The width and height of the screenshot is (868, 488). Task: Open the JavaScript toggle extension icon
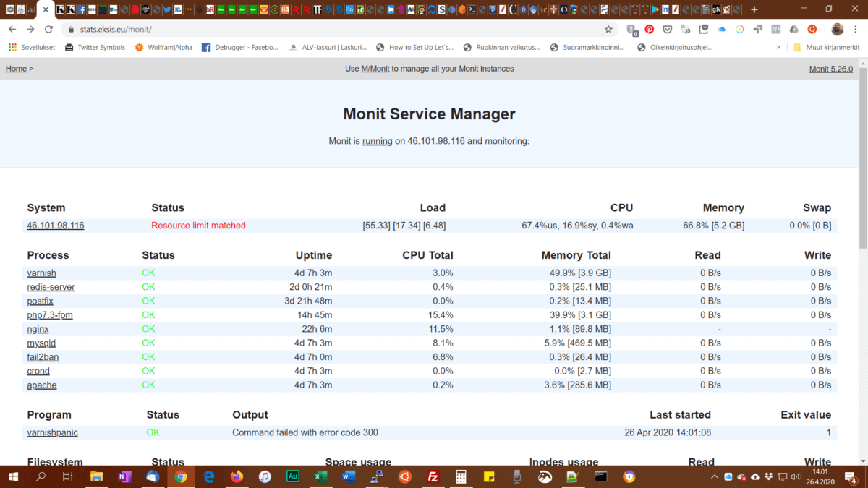[x=686, y=27]
